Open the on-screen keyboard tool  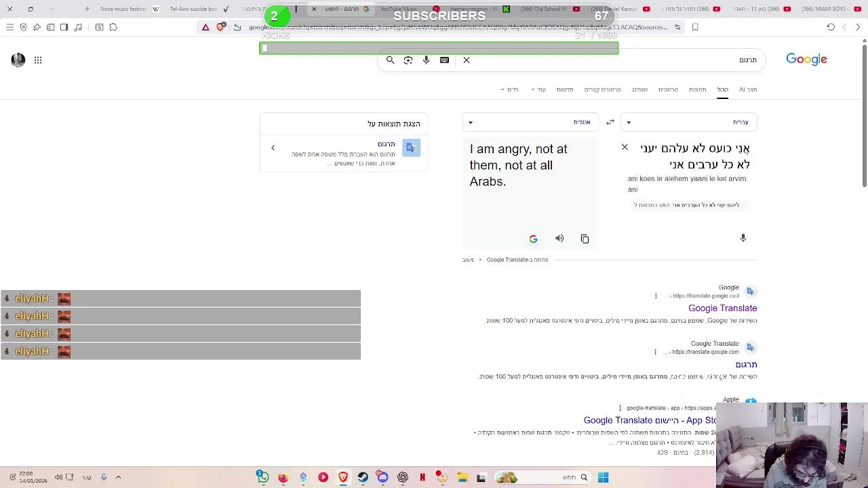pos(444,60)
